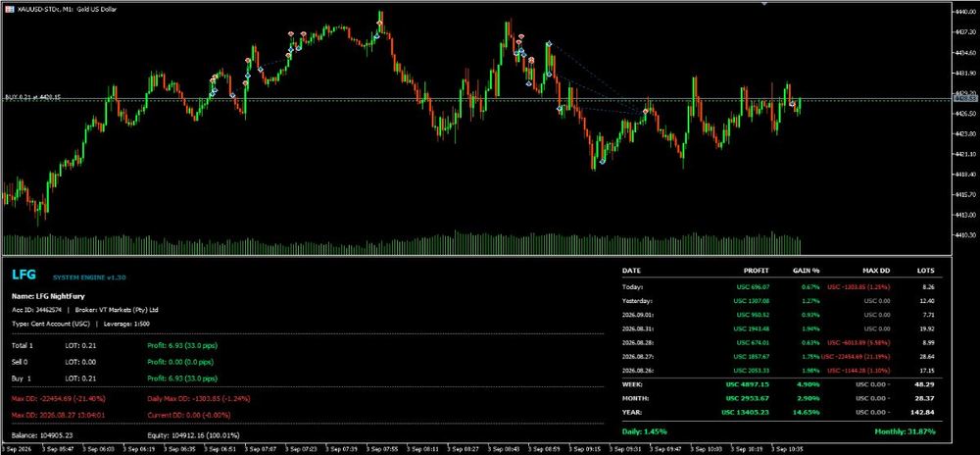Click the 4423.80 price axis label
This screenshot has height=455, width=980.
[965, 133]
